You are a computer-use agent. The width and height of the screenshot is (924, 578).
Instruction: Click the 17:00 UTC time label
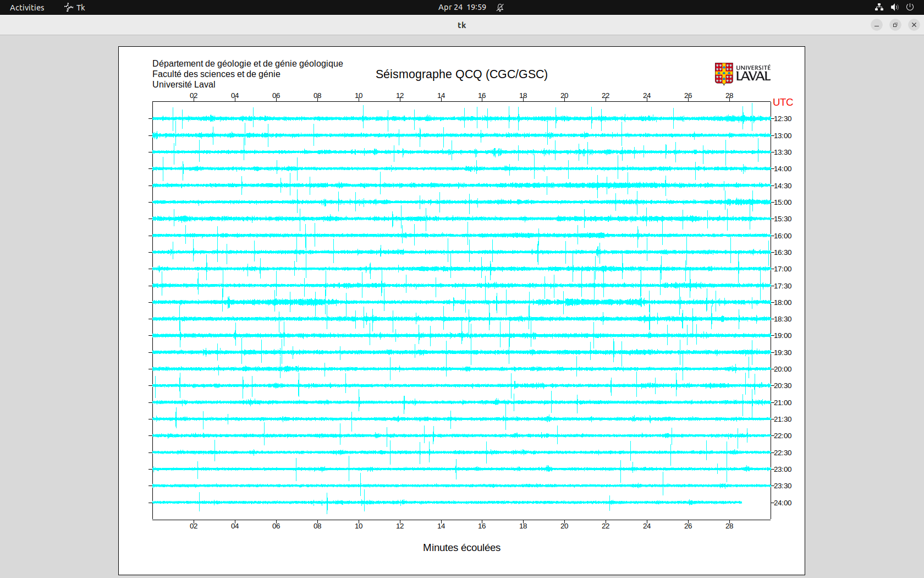783,269
